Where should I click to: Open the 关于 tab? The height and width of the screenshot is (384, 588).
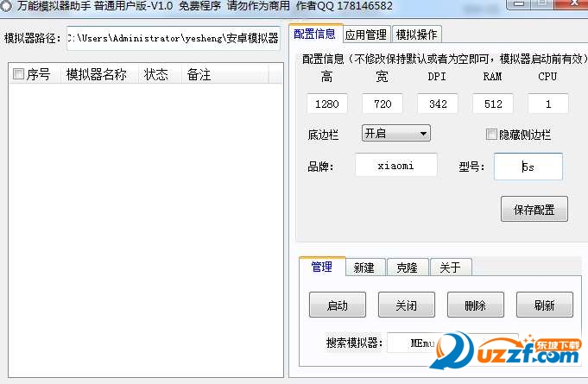(x=450, y=268)
